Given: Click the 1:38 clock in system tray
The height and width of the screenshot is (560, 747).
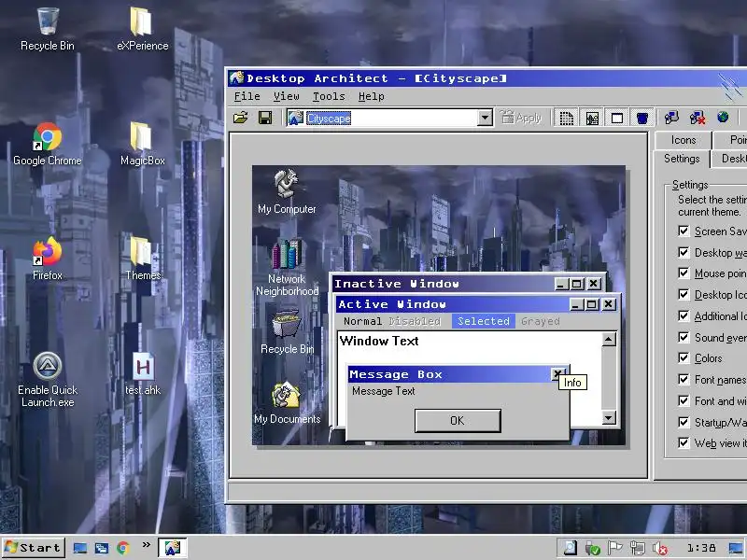Looking at the screenshot, I should click(x=701, y=549).
